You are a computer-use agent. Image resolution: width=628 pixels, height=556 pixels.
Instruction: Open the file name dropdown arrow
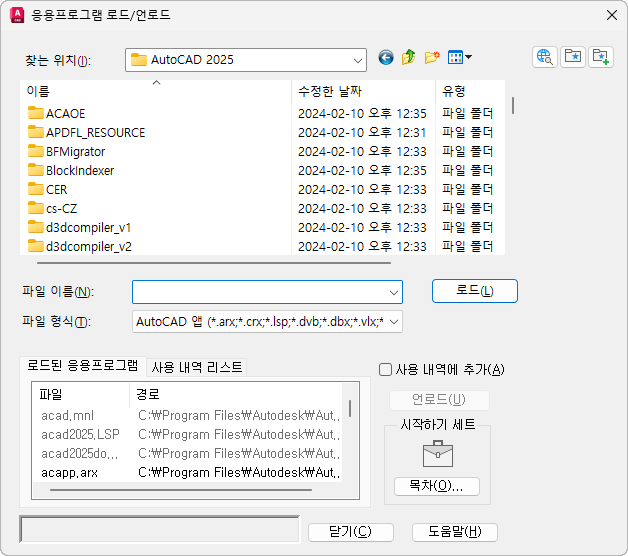[394, 292]
